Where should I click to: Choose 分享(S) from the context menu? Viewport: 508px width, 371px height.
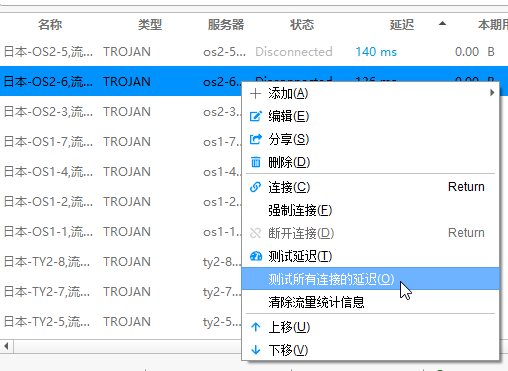click(x=370, y=139)
